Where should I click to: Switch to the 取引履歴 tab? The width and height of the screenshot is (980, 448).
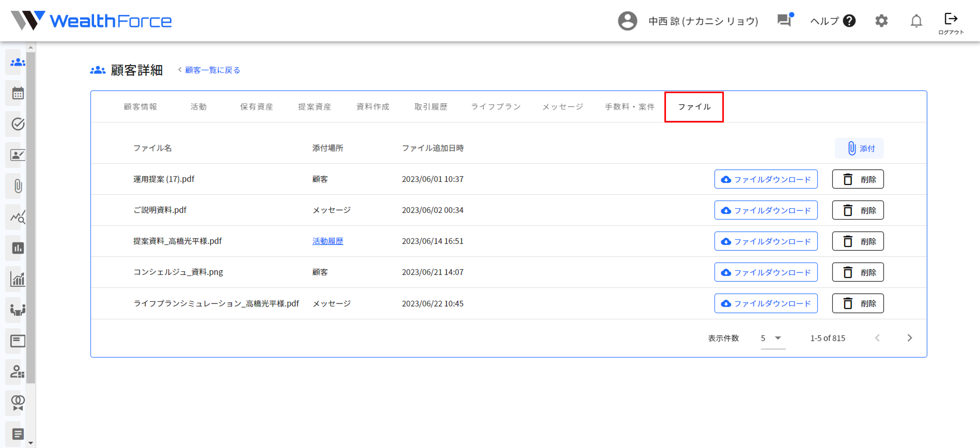[431, 106]
